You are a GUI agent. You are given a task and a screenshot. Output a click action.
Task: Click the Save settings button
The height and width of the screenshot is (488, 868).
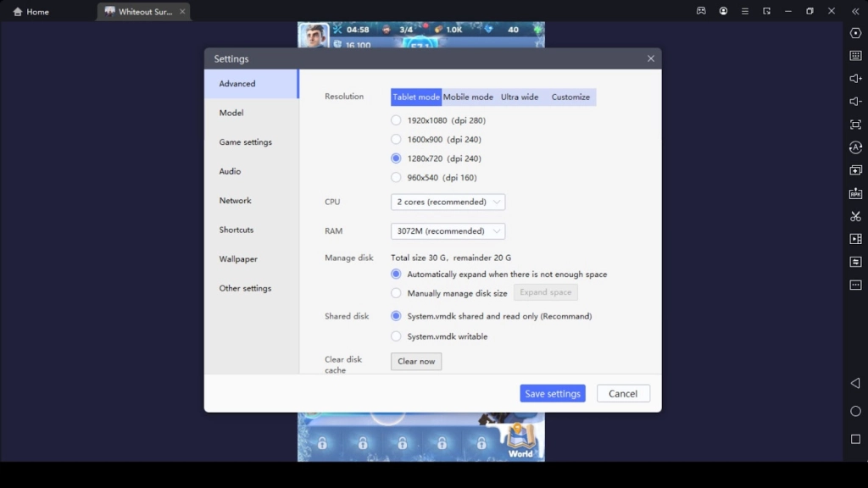pyautogui.click(x=552, y=393)
